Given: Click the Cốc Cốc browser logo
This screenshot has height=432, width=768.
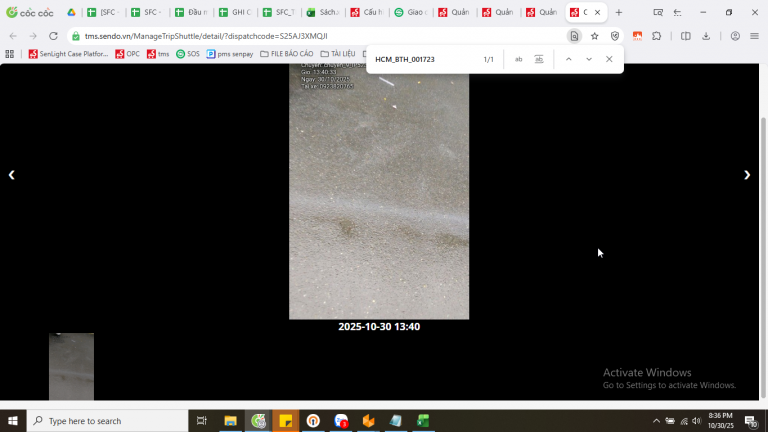Looking at the screenshot, I should tap(29, 12).
